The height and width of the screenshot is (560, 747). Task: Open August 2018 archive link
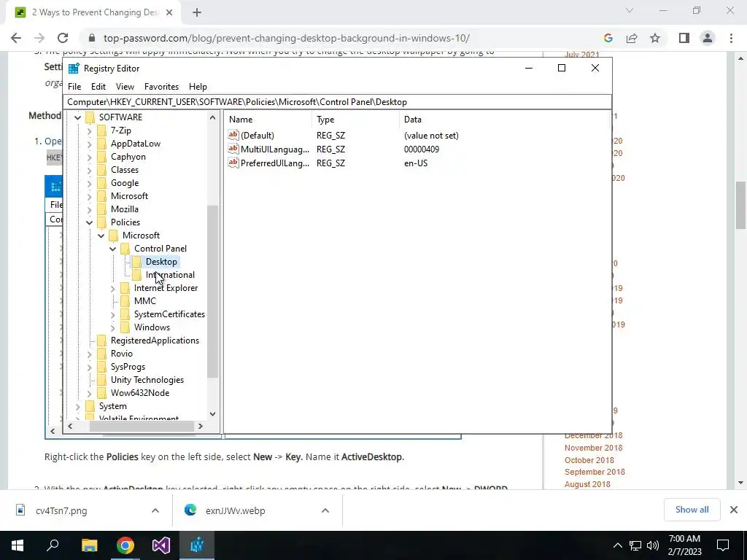coord(587,484)
